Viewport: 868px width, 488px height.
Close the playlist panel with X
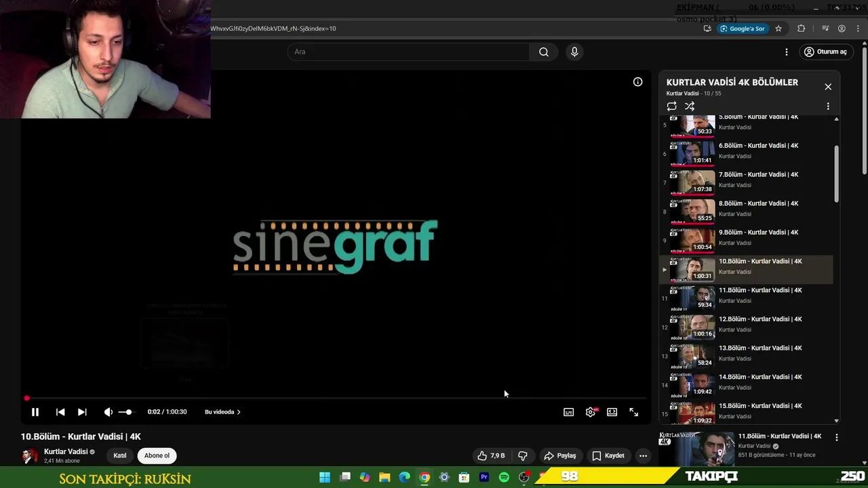[x=828, y=87]
